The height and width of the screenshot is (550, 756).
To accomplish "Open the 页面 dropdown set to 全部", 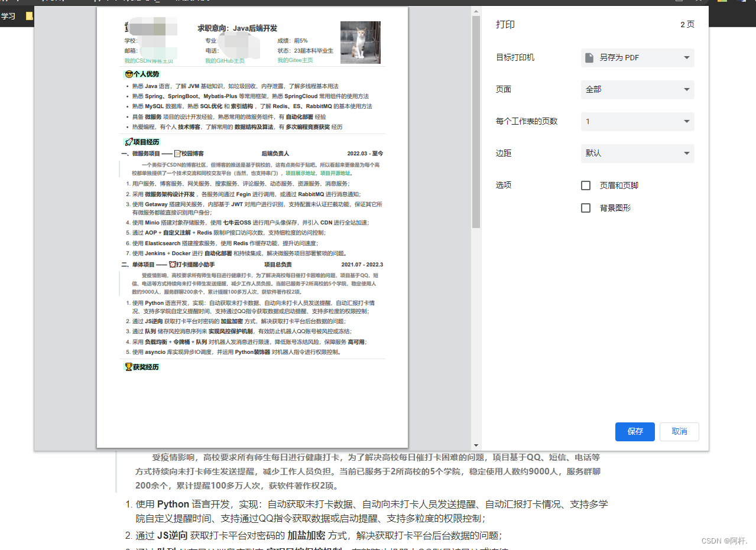I will point(637,90).
